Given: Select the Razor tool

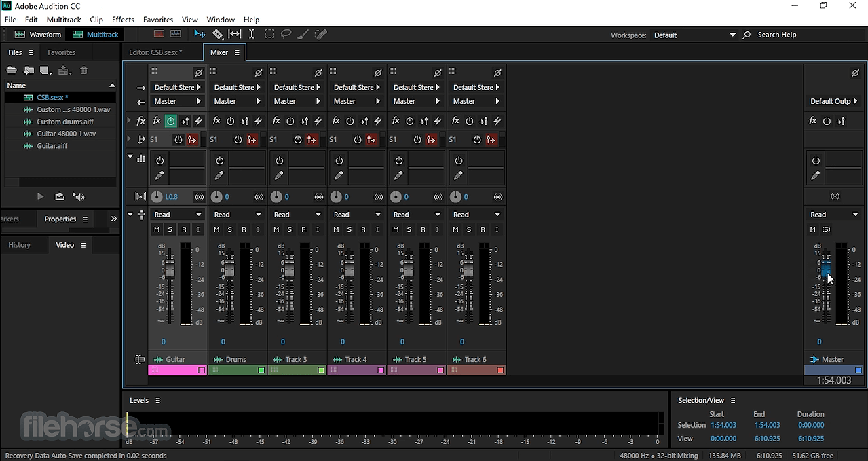Looking at the screenshot, I should point(217,34).
